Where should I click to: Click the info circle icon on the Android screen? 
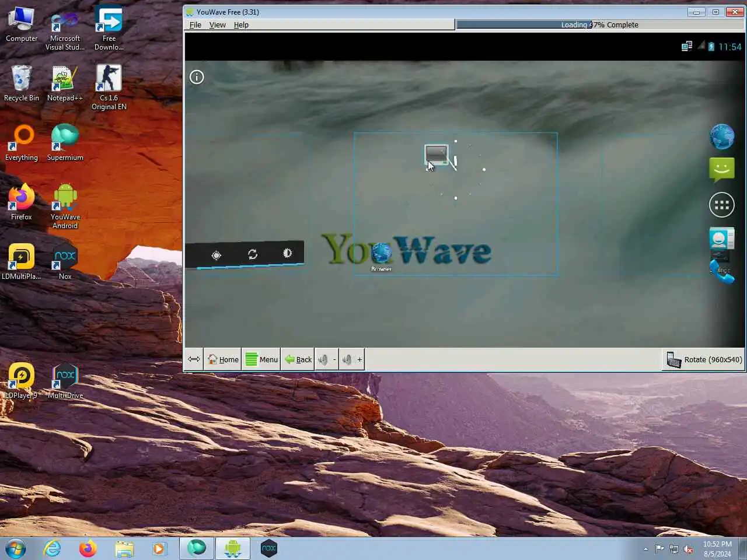point(197,77)
